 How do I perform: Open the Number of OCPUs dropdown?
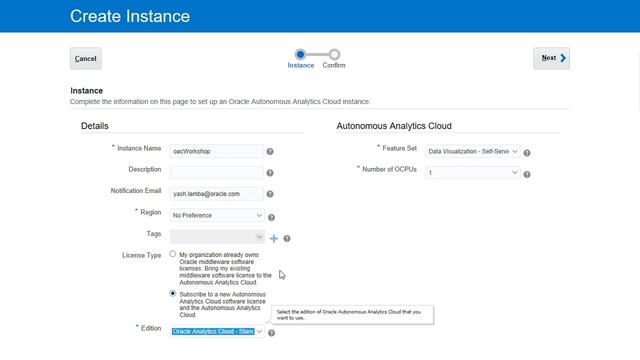pos(473,173)
